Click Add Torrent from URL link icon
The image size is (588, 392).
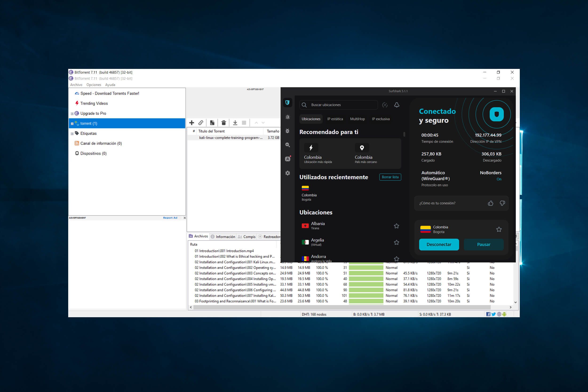pyautogui.click(x=201, y=123)
